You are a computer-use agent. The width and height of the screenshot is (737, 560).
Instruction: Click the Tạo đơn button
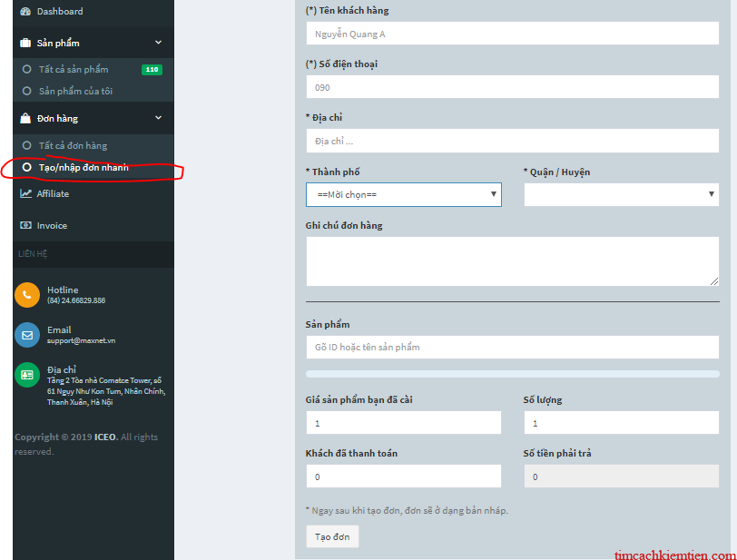(x=332, y=536)
